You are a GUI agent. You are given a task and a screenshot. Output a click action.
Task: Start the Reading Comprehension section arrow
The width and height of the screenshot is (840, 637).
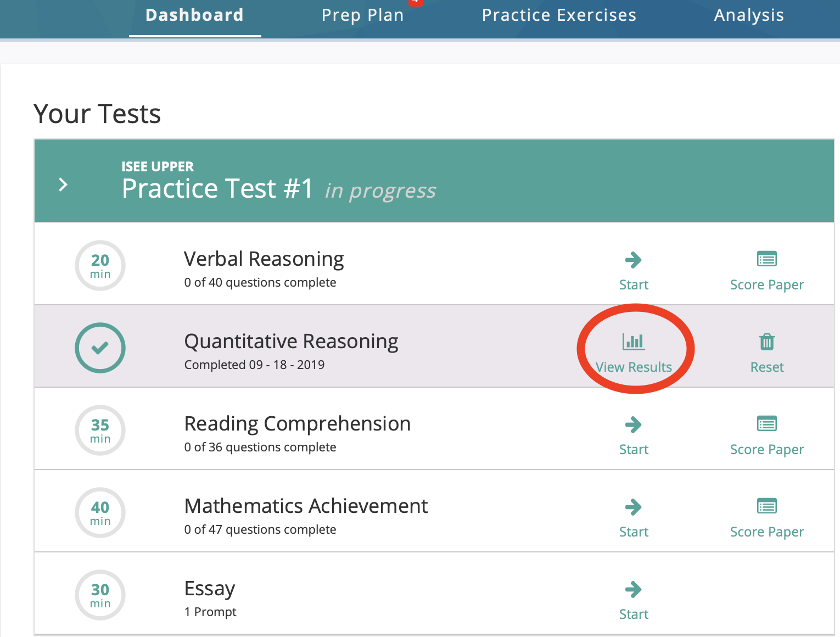(634, 424)
